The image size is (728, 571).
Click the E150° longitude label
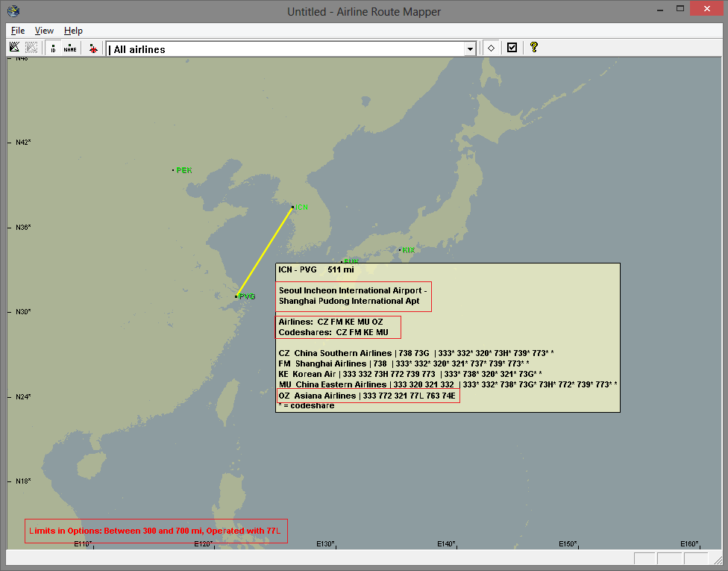tap(568, 544)
